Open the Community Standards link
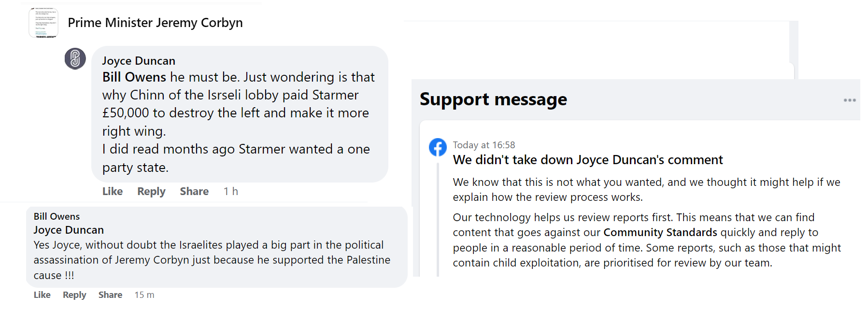Image resolution: width=868 pixels, height=309 pixels. (x=660, y=233)
